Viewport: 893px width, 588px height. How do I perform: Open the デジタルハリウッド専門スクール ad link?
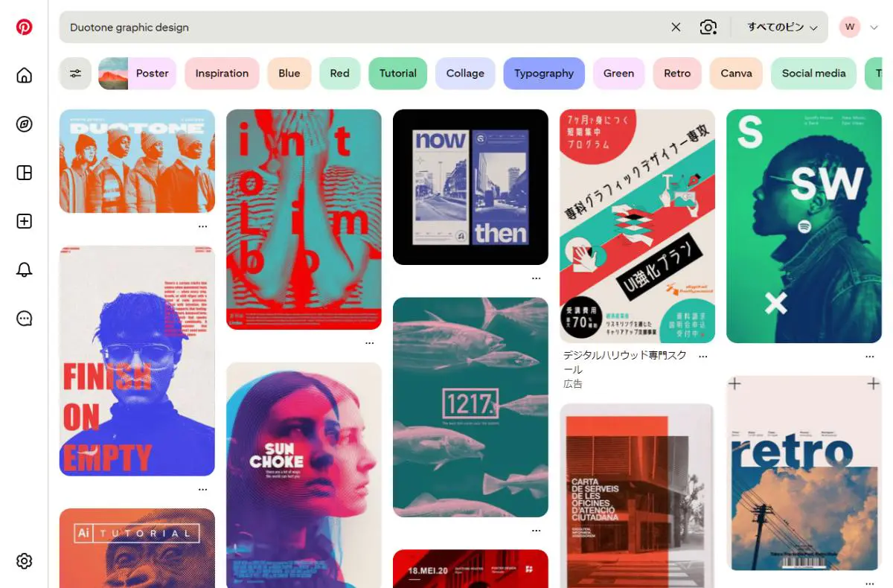[x=625, y=362]
